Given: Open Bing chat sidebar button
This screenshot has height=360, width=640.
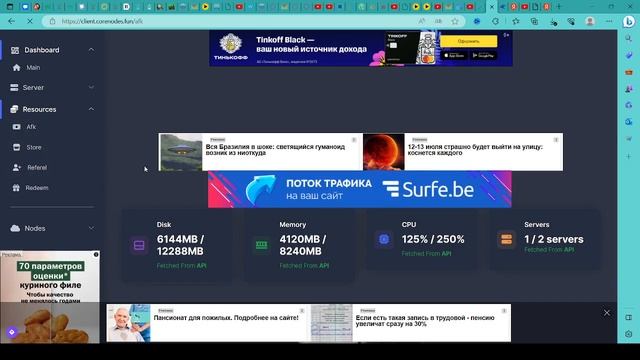Looking at the screenshot, I should point(629,21).
